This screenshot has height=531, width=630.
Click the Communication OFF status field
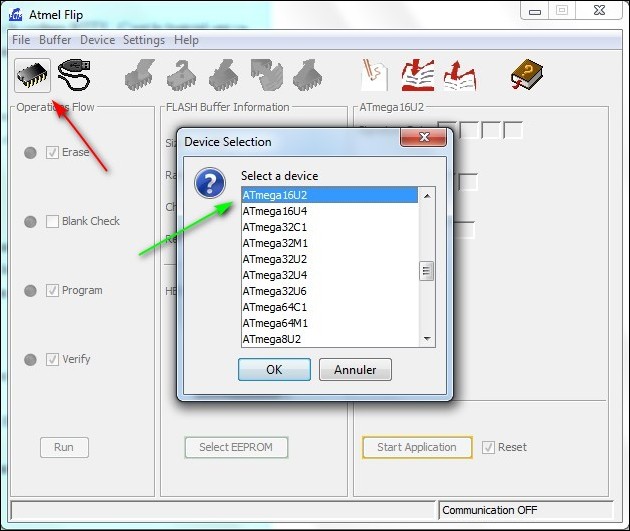point(526,510)
